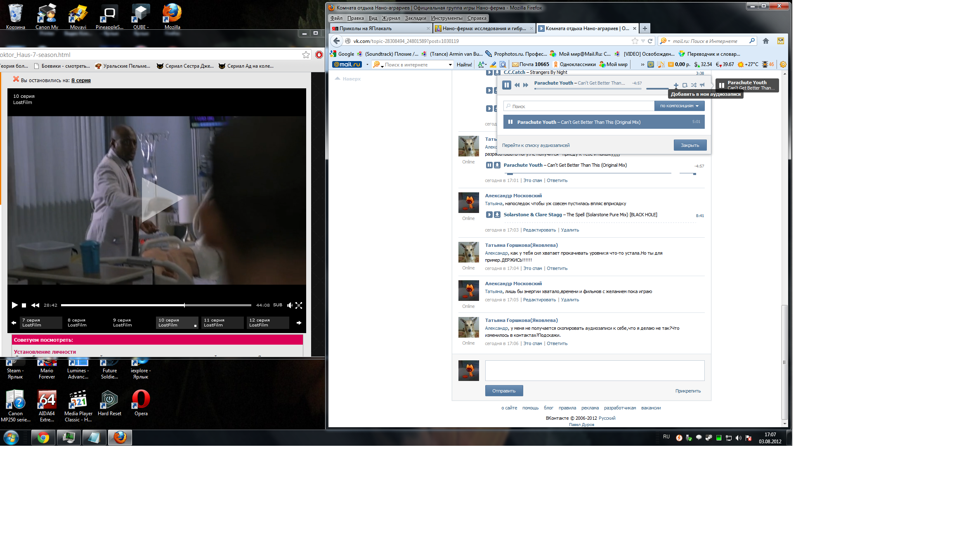
Task: Add current track to my audio (plus icon)
Action: pyautogui.click(x=676, y=85)
